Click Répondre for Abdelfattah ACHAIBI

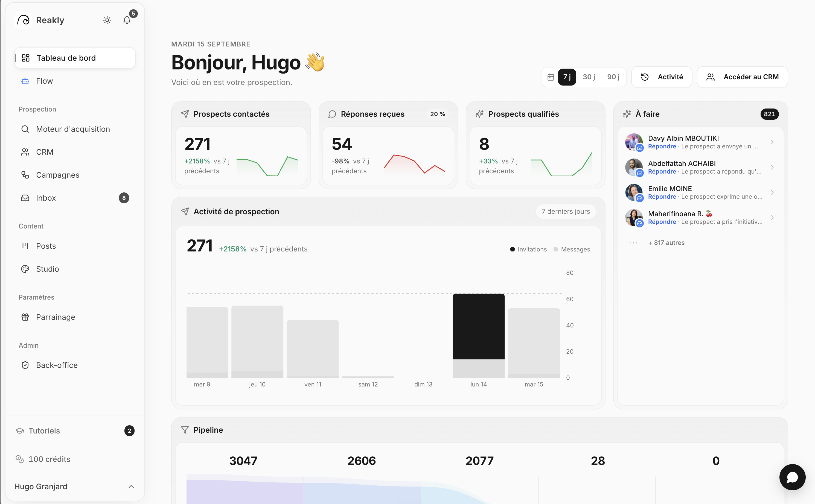pos(662,171)
